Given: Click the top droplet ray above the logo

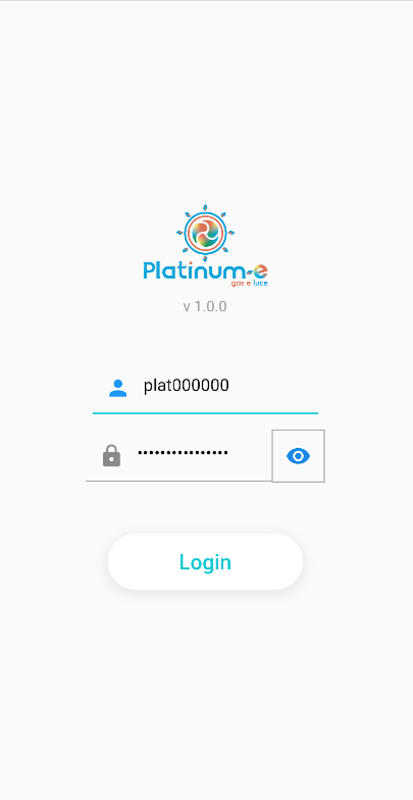Looking at the screenshot, I should click(x=205, y=208).
